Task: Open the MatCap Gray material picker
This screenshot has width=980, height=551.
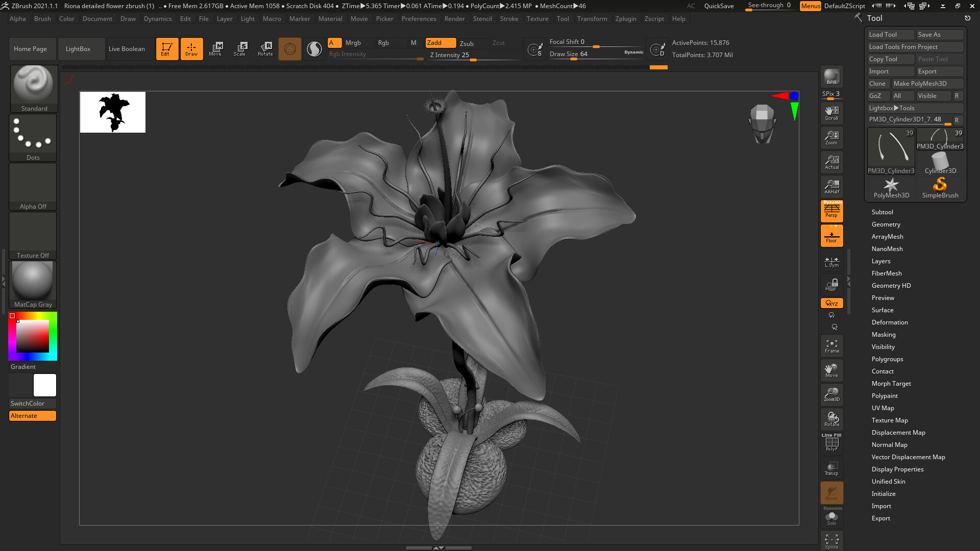Action: click(x=32, y=281)
